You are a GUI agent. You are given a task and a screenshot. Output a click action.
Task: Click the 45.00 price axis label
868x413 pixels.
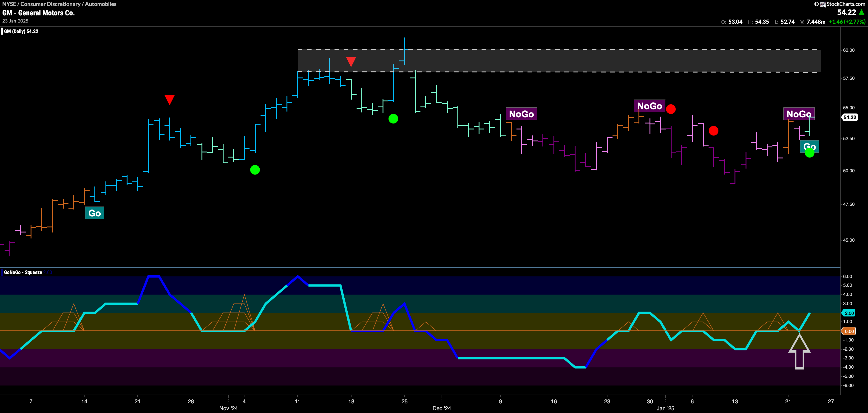click(x=849, y=240)
